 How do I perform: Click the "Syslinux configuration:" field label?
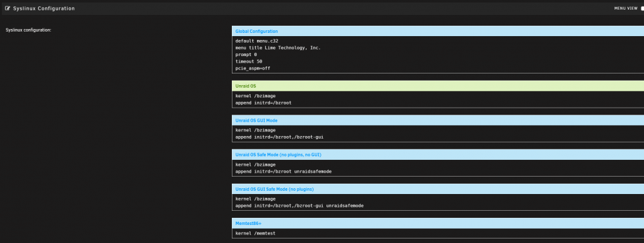click(28, 30)
